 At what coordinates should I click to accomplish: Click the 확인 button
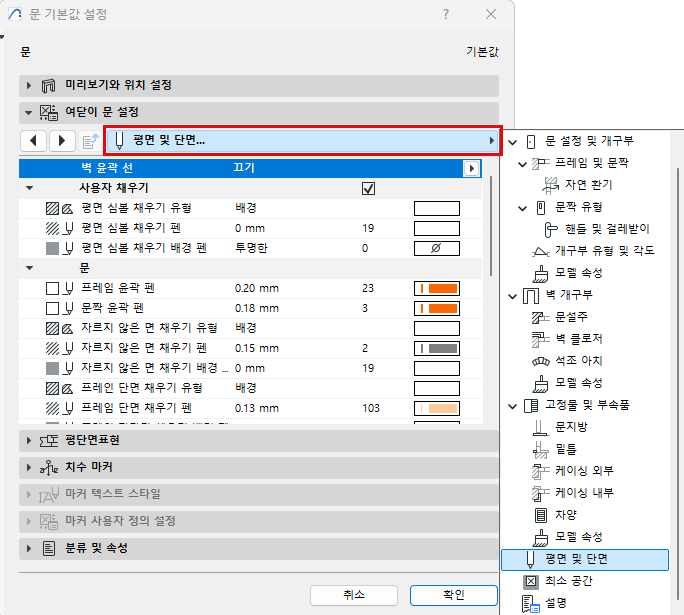point(454,595)
